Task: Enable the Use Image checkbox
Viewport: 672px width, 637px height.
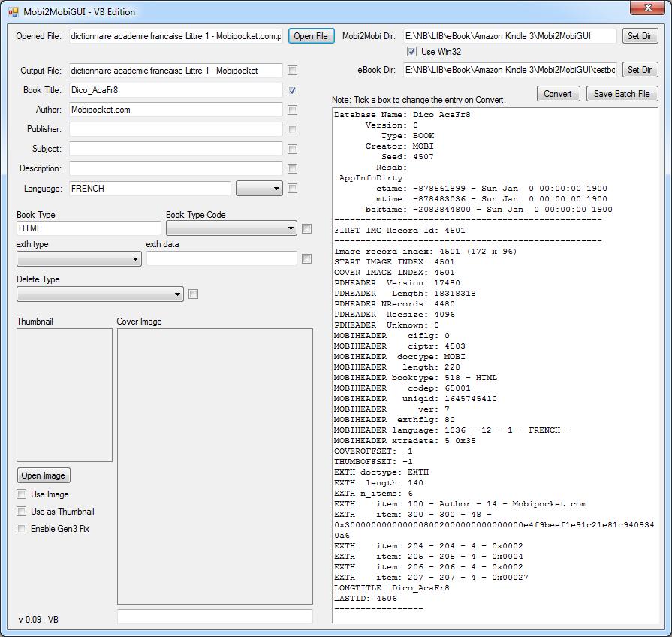Action: point(22,494)
